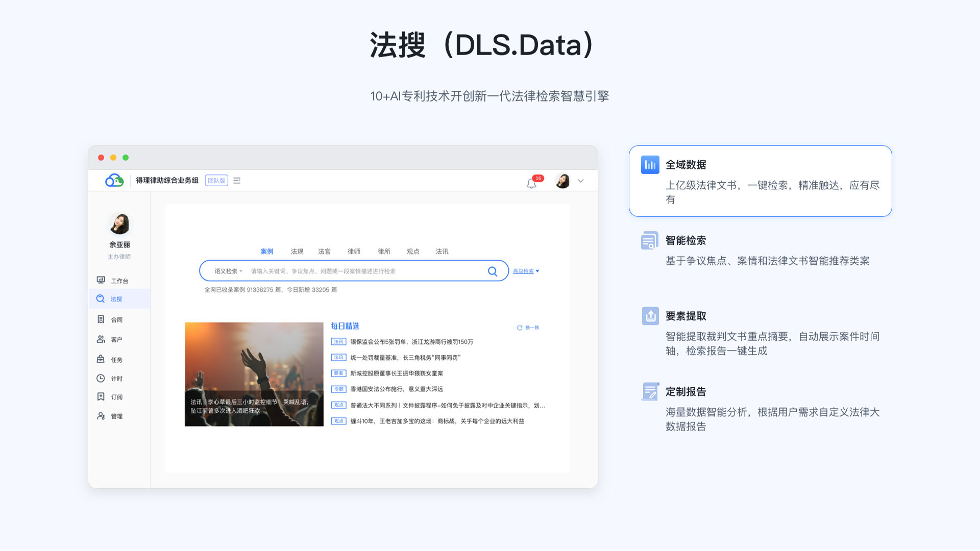Select the 计时 timer icon

(x=116, y=378)
